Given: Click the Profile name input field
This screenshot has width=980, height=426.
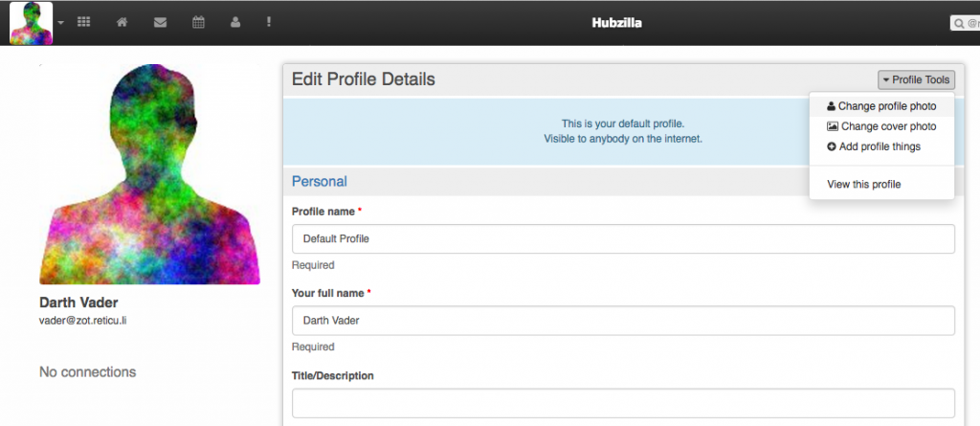Looking at the screenshot, I should pos(623,238).
